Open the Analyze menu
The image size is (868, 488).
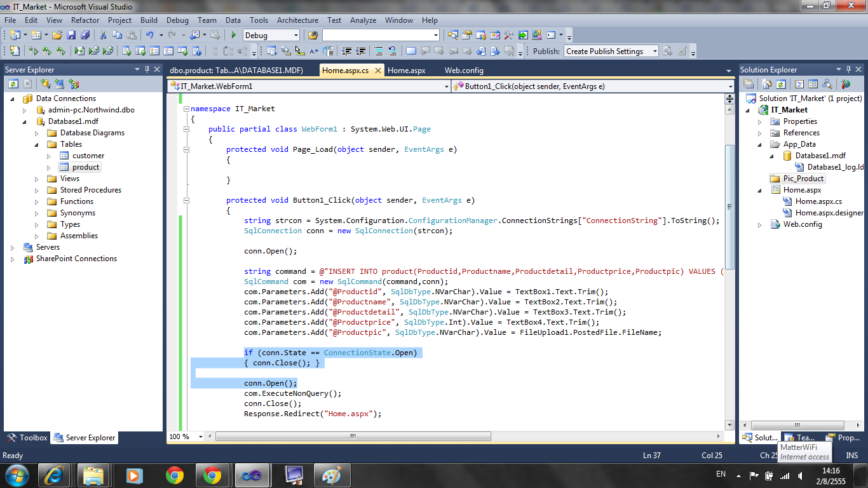363,20
